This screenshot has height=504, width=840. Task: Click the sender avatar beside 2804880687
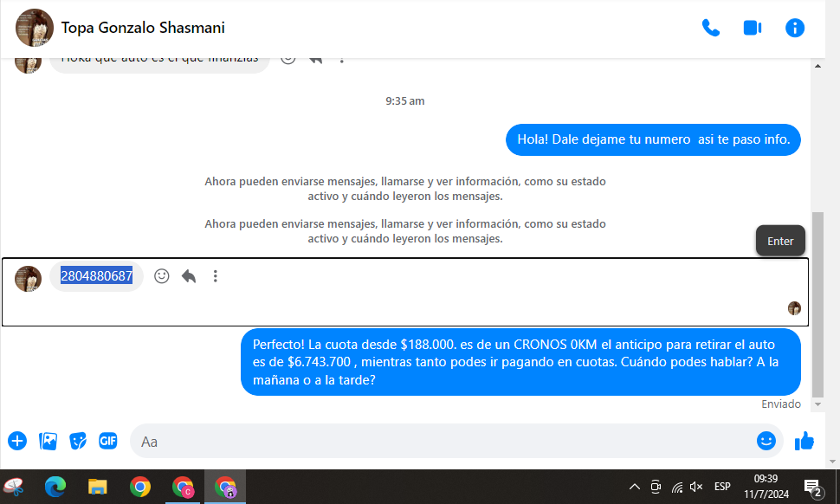click(x=28, y=279)
